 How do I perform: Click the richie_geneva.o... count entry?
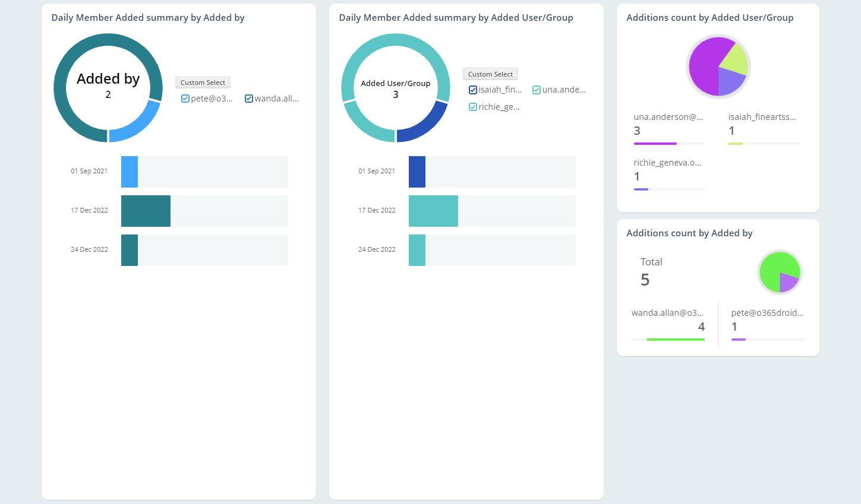click(667, 170)
